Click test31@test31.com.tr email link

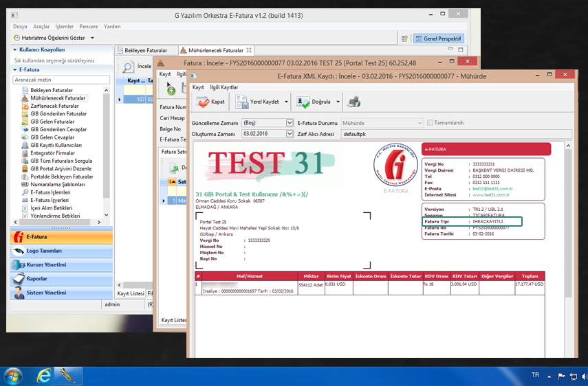(x=492, y=189)
